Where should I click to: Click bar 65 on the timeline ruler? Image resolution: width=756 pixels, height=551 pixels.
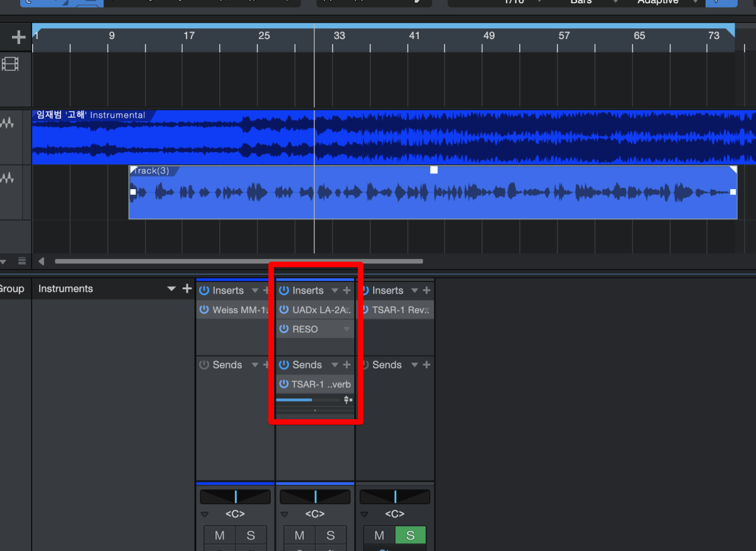(x=639, y=37)
